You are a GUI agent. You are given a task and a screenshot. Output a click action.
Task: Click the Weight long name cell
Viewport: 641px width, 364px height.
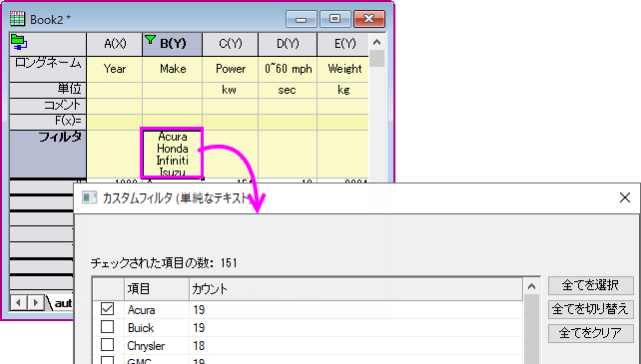tap(342, 69)
